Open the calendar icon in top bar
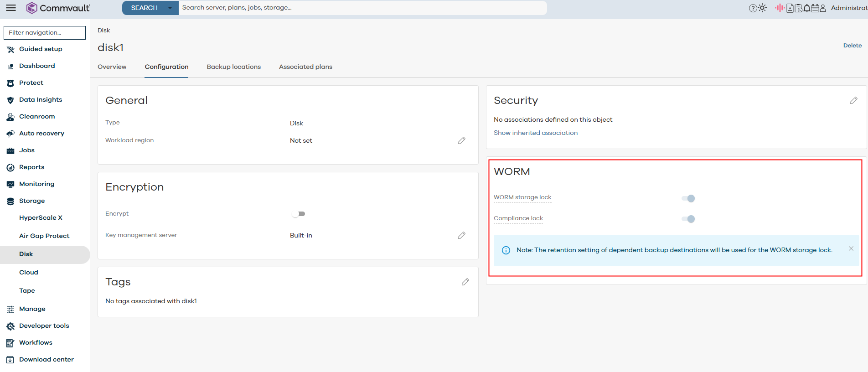 (815, 8)
